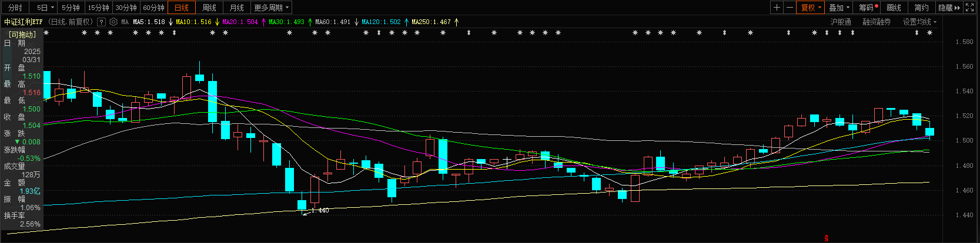The width and height of the screenshot is (980, 243).
Task: Toggle the 沪股通 overlay
Action: tap(841, 22)
